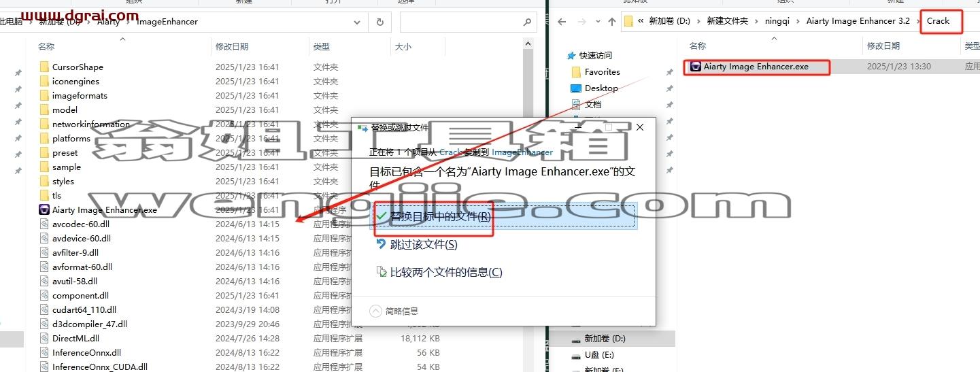Click the DirectML.dll file icon
This screenshot has width=980, height=372.
tap(44, 338)
